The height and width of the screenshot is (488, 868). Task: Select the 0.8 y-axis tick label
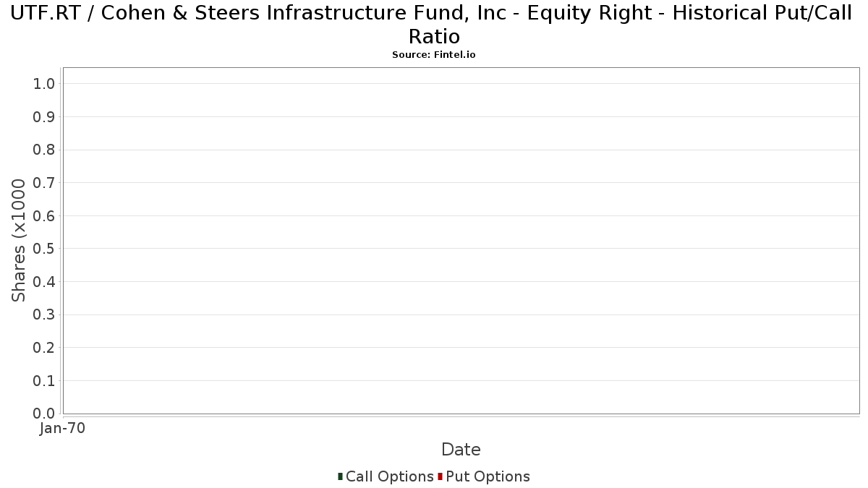pyautogui.click(x=44, y=150)
